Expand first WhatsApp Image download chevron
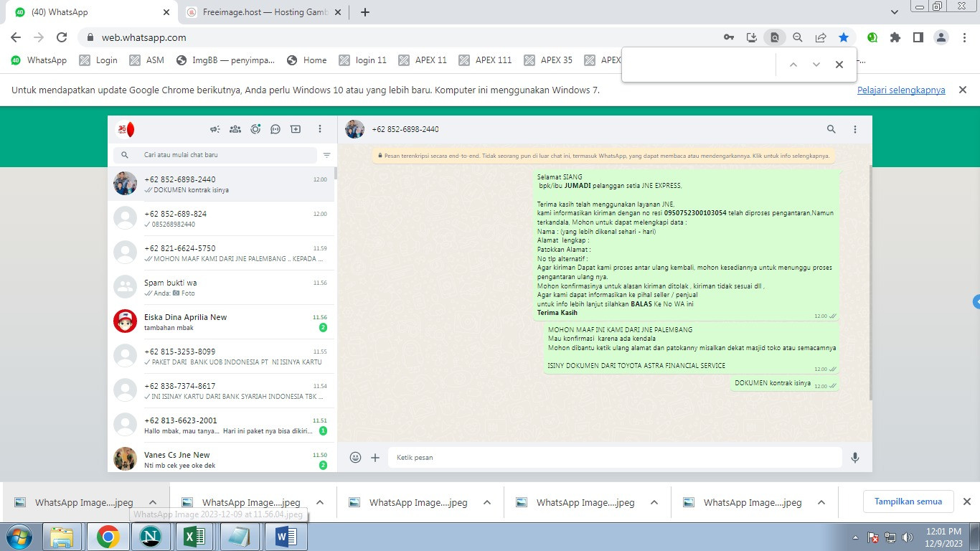This screenshot has width=980, height=551. (153, 502)
